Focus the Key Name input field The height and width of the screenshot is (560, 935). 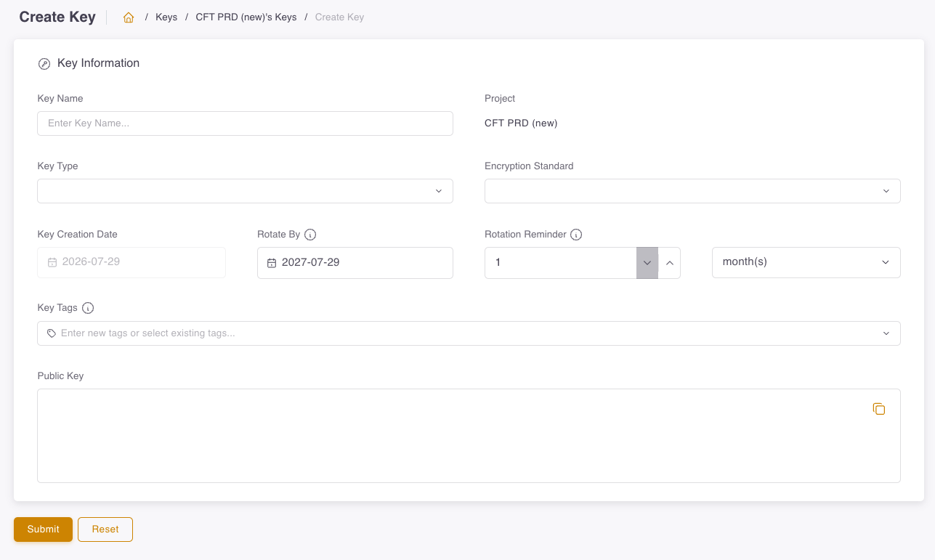click(x=245, y=123)
